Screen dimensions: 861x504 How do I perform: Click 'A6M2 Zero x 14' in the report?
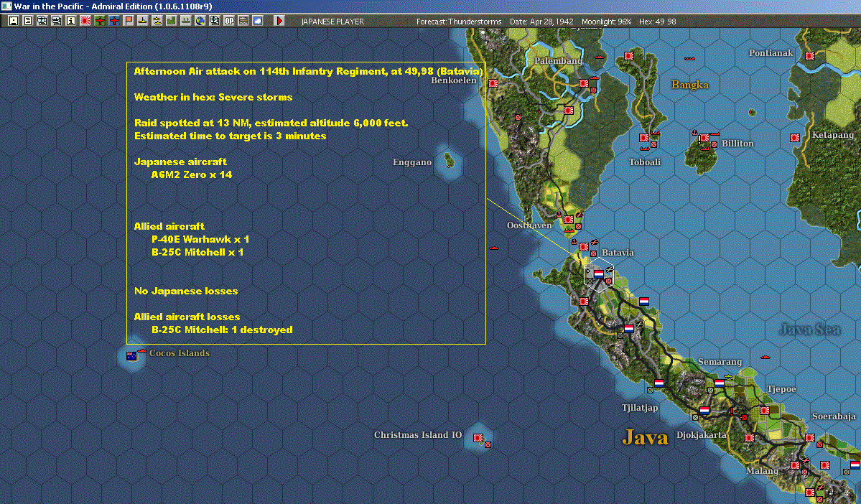(192, 174)
